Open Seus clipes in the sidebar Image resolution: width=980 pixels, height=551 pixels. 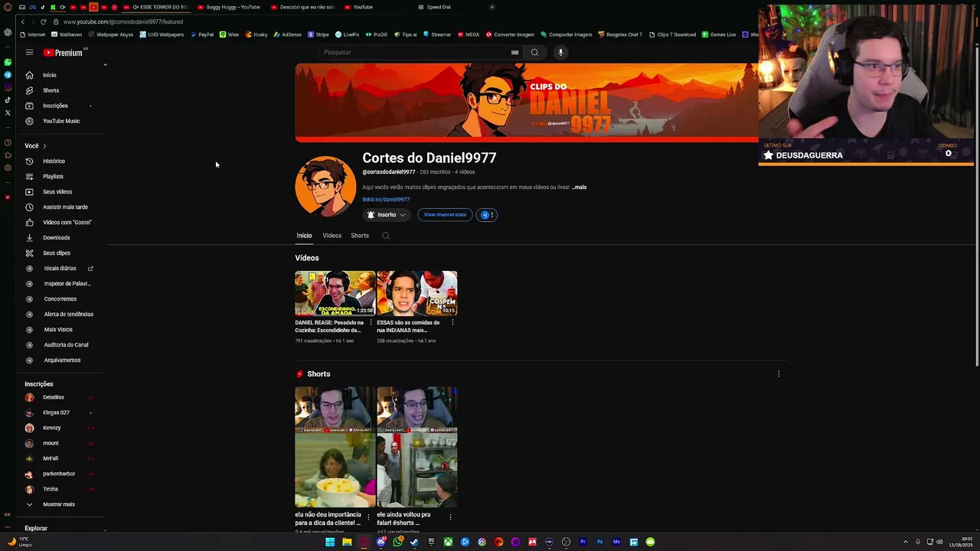[58, 253]
